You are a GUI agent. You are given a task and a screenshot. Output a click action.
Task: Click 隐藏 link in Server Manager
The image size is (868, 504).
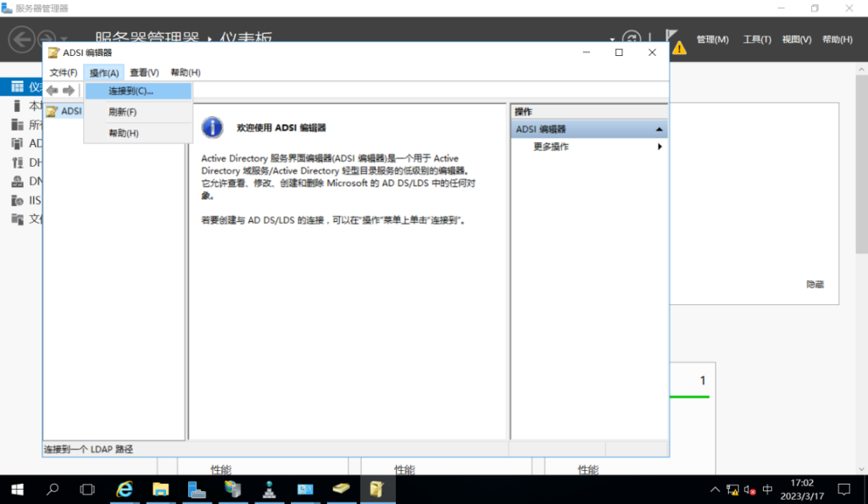[x=815, y=285]
